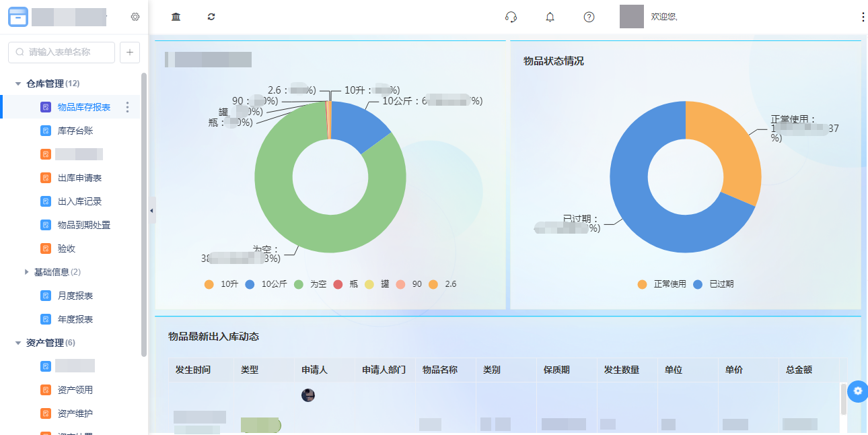
Task: Click the 单价 column header
Action: (x=734, y=370)
